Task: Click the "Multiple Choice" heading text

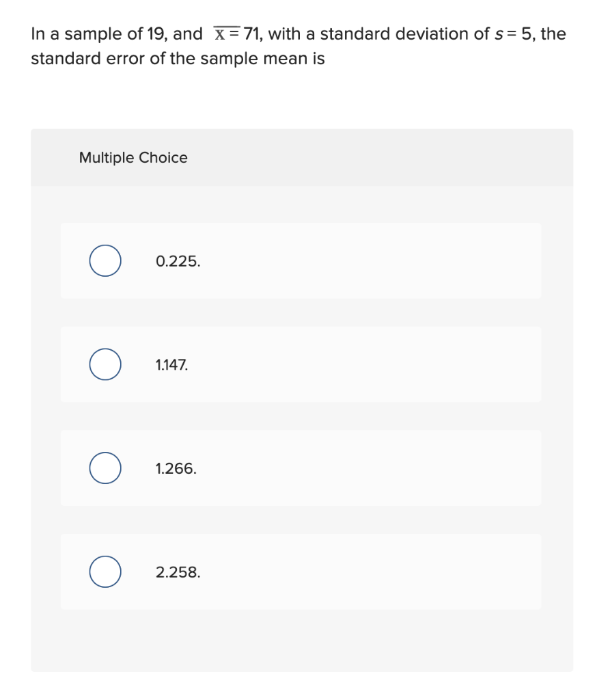Action: point(133,158)
